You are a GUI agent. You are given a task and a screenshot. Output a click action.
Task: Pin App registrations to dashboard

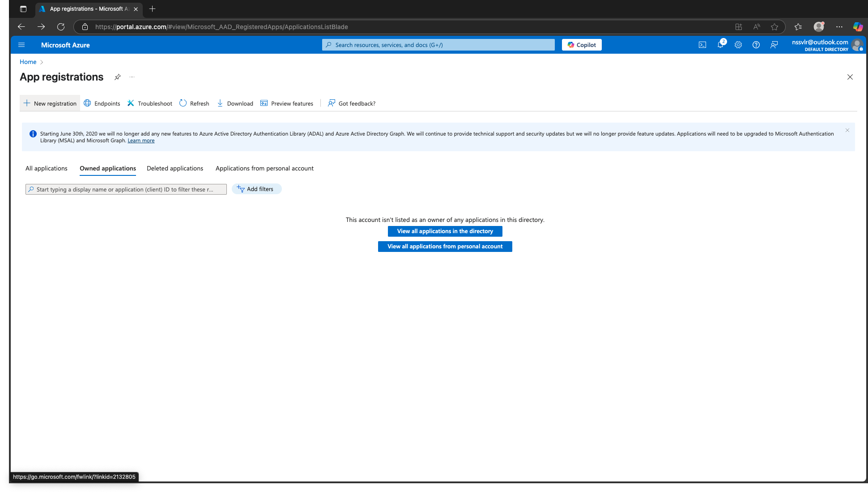tap(117, 77)
